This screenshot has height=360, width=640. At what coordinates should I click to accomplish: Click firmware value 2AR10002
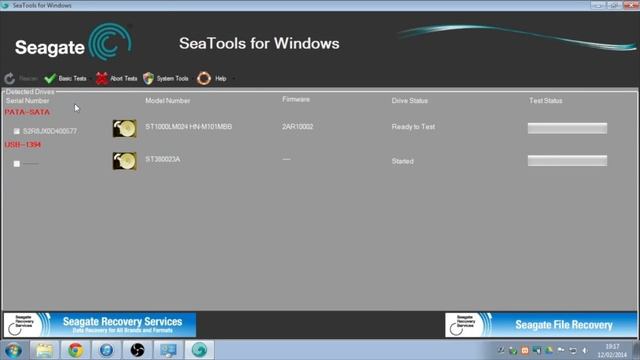[298, 127]
